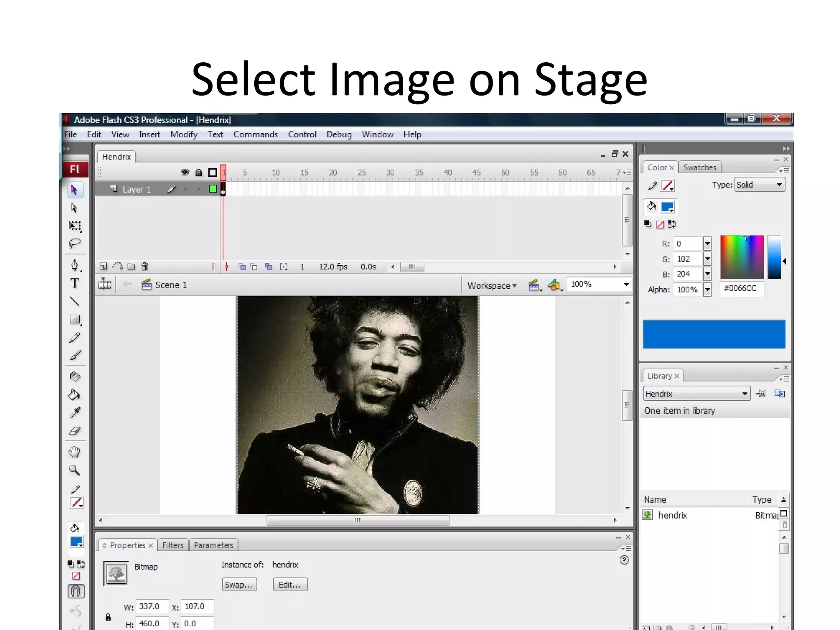
Task: Select the Text tool
Action: point(75,283)
